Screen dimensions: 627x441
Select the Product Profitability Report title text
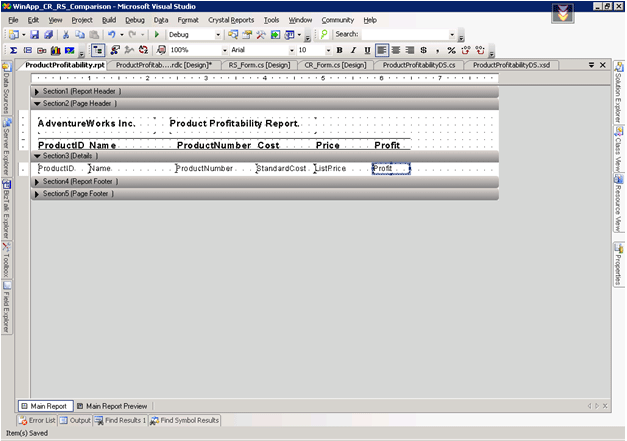(x=234, y=124)
